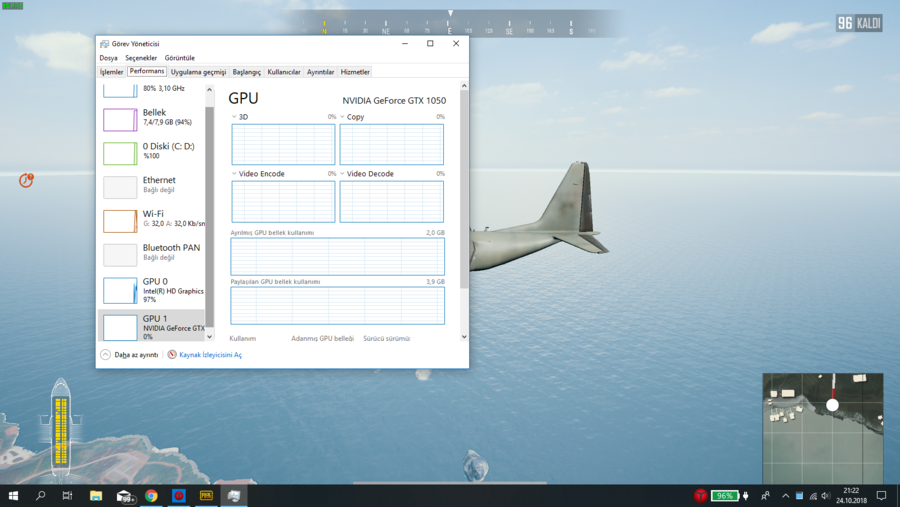Switch to Uygulama geçmişi tab

point(199,72)
